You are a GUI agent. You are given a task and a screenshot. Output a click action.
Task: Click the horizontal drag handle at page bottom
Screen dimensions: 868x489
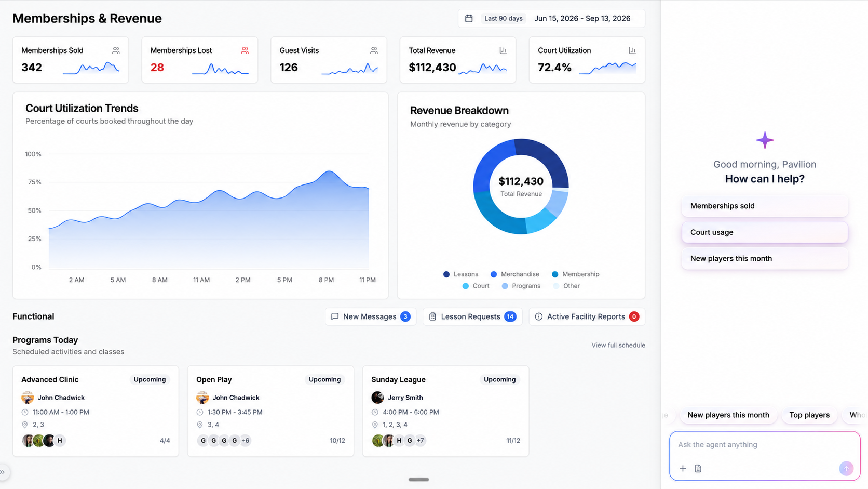(418, 480)
